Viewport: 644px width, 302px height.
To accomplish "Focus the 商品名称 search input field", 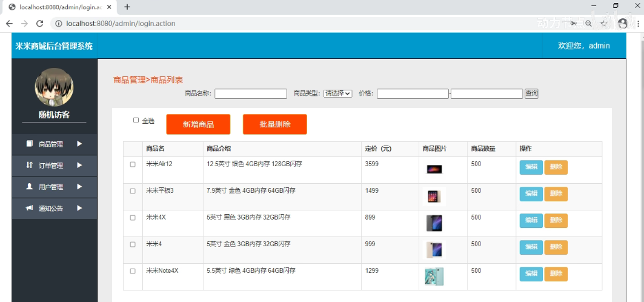I will click(x=251, y=94).
